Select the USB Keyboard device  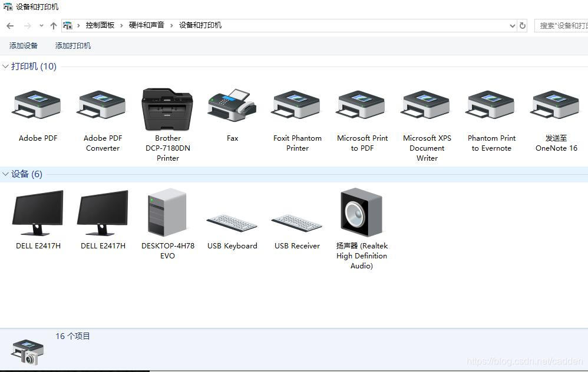click(x=232, y=223)
